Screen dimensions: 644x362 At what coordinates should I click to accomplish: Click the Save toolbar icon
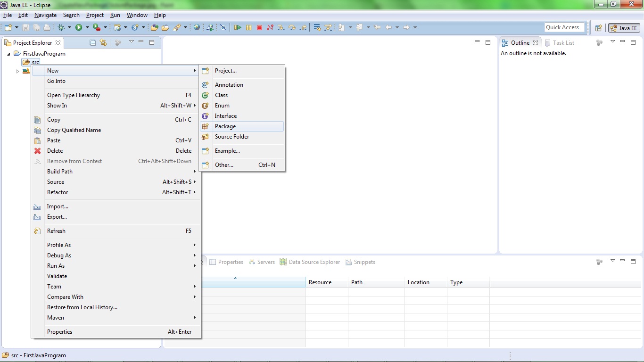pyautogui.click(x=25, y=28)
